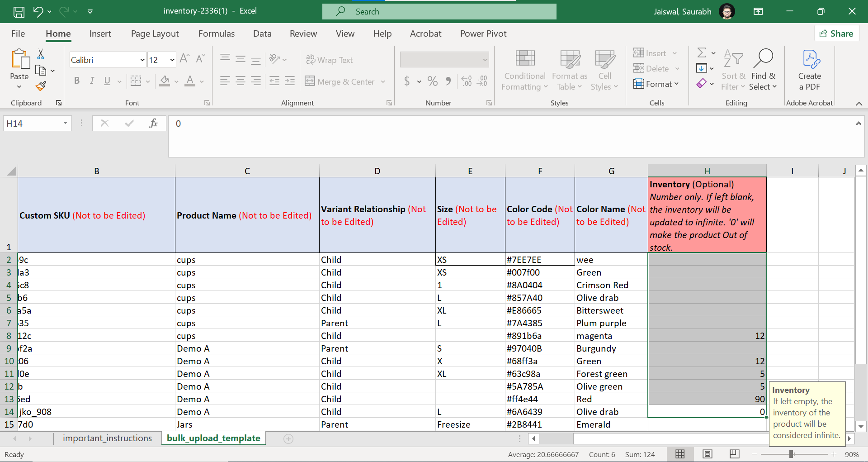Click the Save icon in title bar
The width and height of the screenshot is (868, 462).
point(19,11)
